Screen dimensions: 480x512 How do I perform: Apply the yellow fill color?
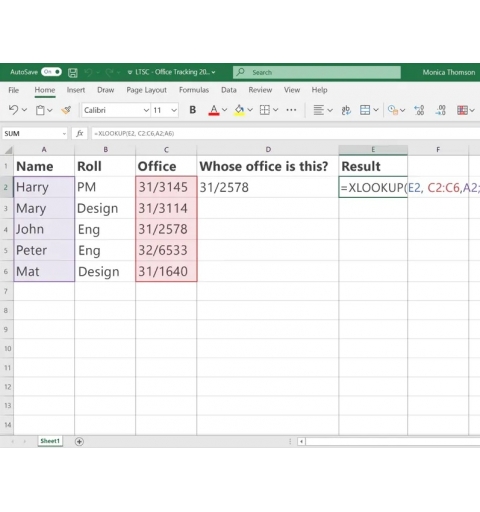click(239, 110)
